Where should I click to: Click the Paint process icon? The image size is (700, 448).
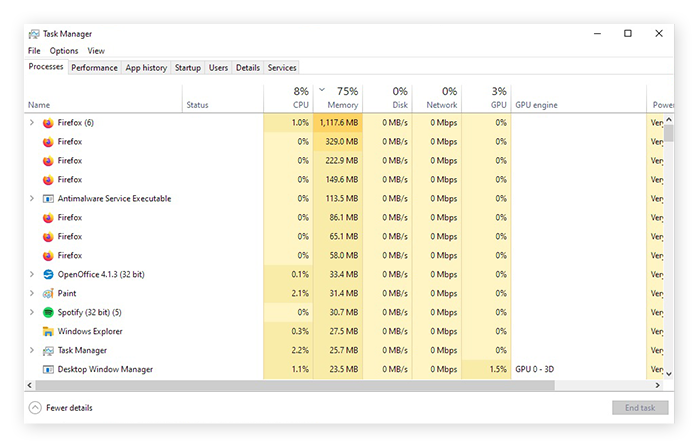[48, 293]
